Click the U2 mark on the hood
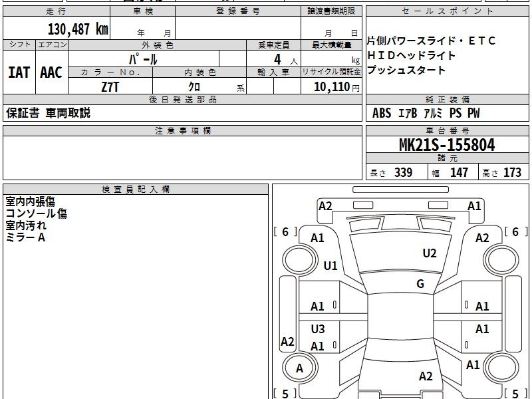The height and width of the screenshot is (399, 532). (430, 253)
